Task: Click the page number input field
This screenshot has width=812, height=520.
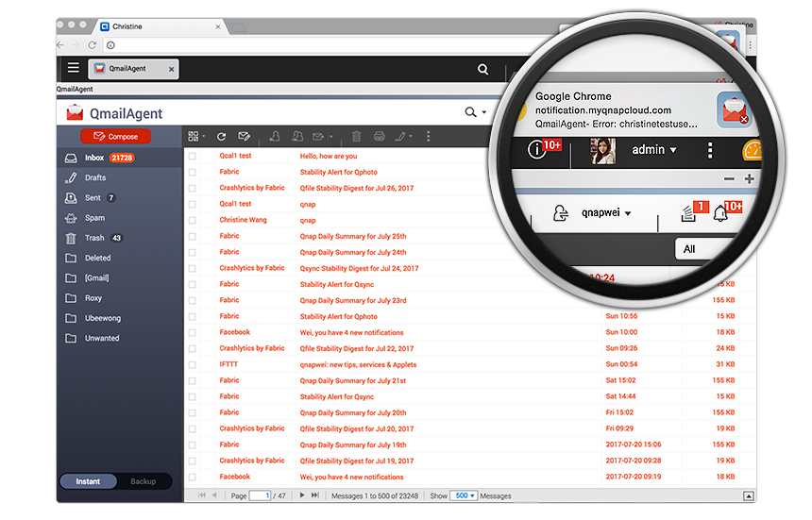Action: (x=261, y=495)
